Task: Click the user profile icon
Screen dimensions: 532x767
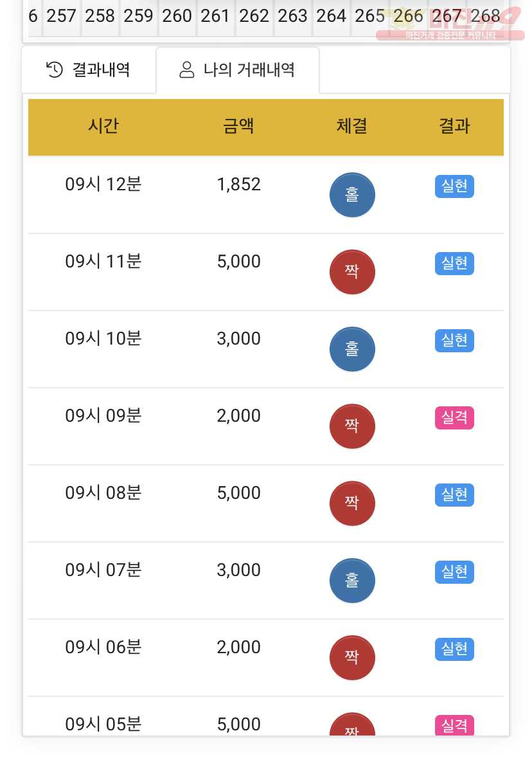Action: (187, 69)
